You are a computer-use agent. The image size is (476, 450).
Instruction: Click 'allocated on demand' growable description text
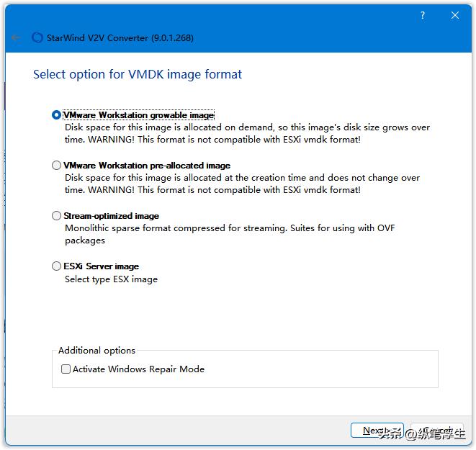(x=247, y=133)
